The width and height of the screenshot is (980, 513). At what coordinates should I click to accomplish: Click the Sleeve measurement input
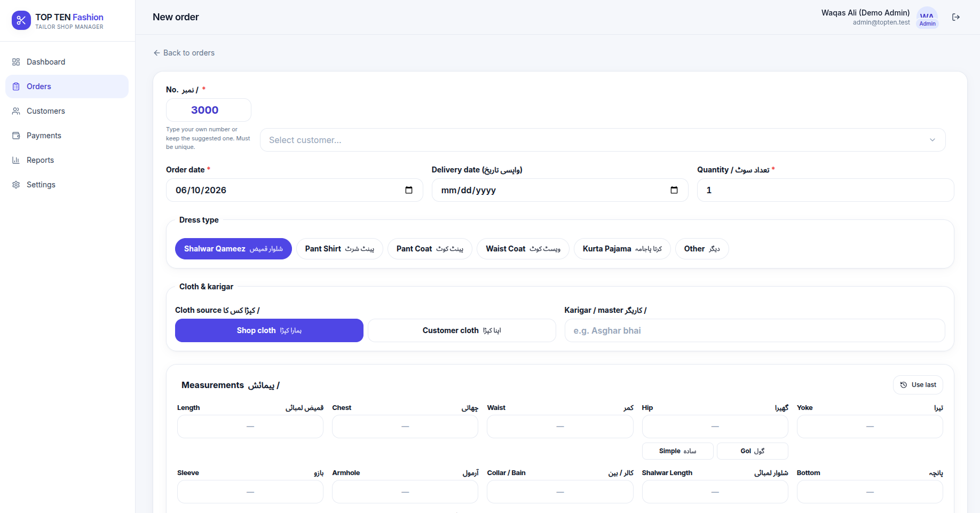[250, 492]
